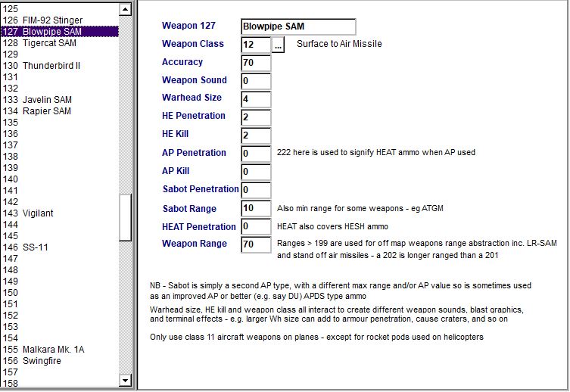Screen dimensions: 570x392
Task: Click the Warhead Size input box
Action: tap(255, 99)
